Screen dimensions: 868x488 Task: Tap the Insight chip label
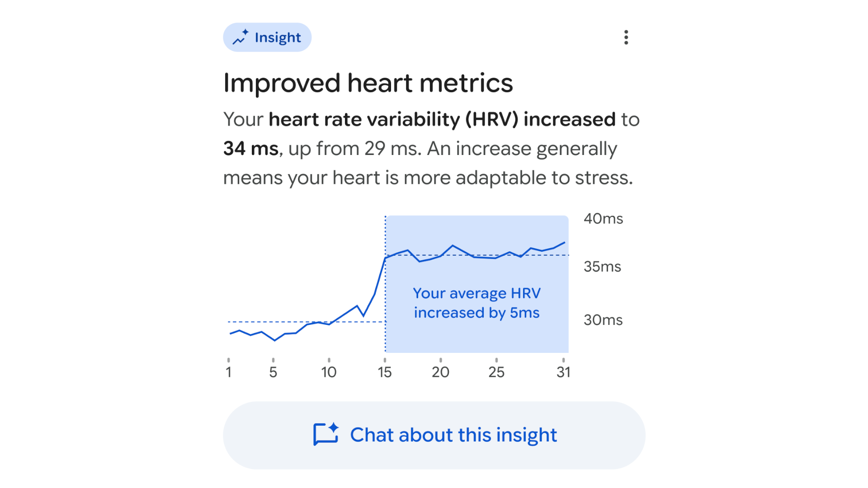click(x=278, y=38)
